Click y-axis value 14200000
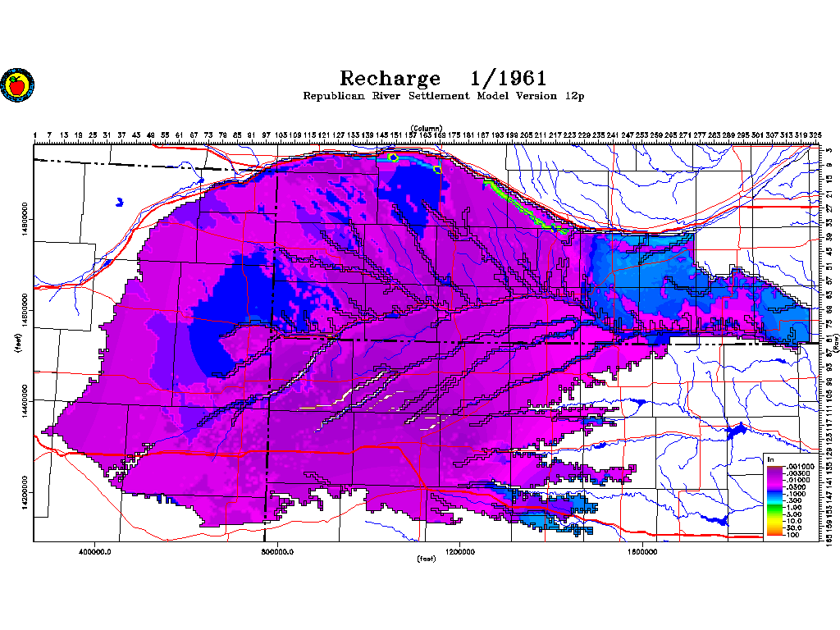The width and height of the screenshot is (840, 630). click(25, 493)
